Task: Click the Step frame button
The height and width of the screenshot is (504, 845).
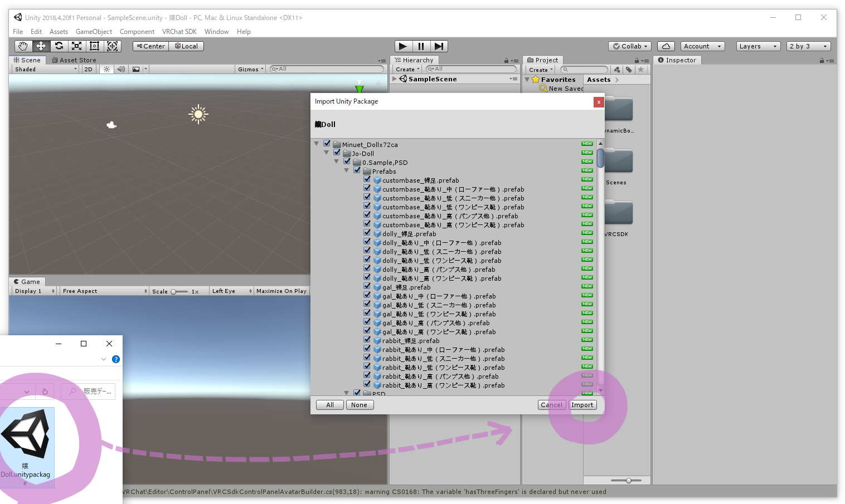Action: pyautogui.click(x=439, y=46)
